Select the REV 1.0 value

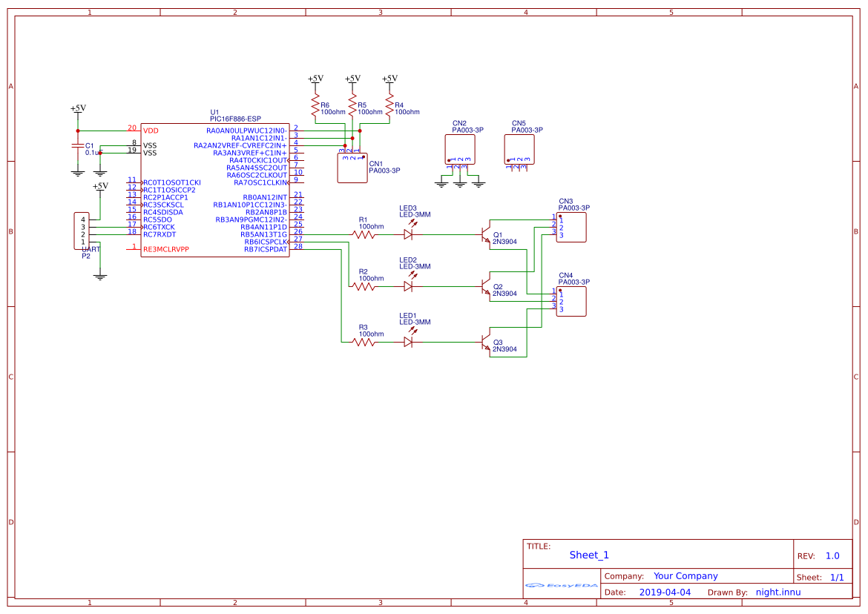832,556
